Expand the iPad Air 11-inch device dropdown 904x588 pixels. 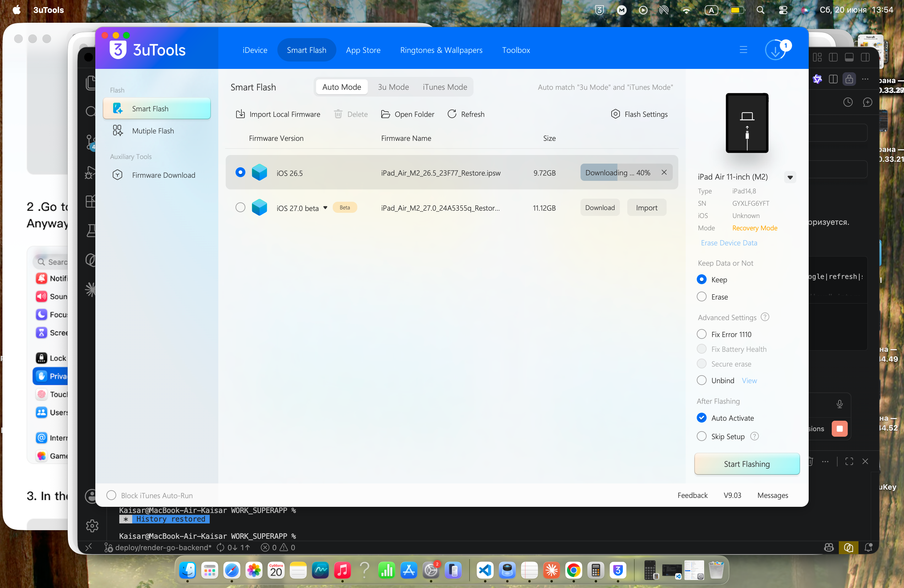pos(790,177)
